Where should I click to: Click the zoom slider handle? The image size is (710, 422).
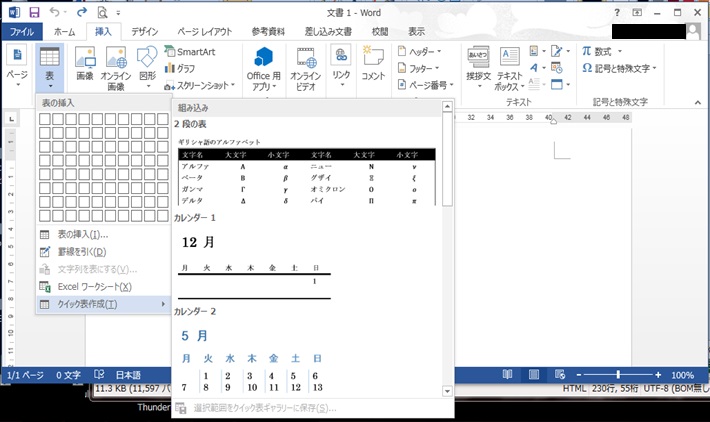[618, 374]
